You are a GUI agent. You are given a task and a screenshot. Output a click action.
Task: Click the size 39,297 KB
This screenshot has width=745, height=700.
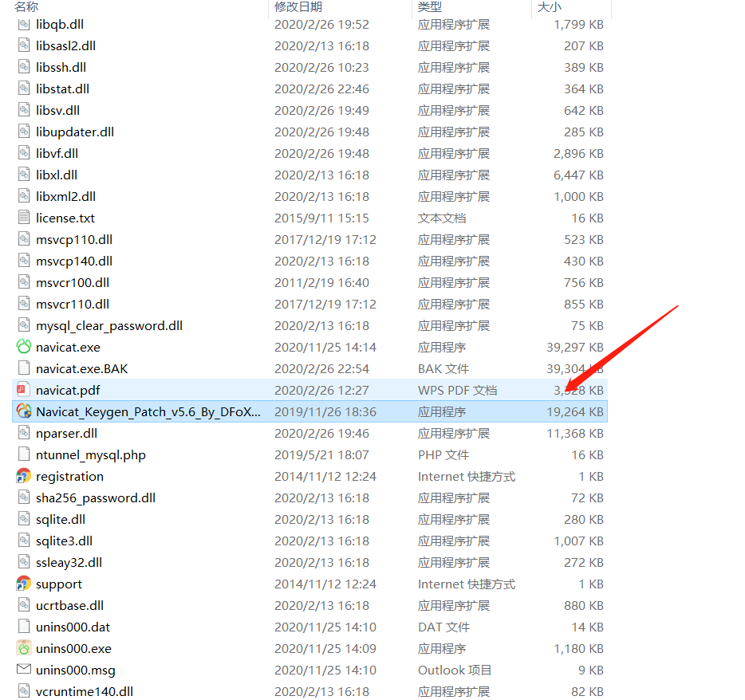coord(575,347)
